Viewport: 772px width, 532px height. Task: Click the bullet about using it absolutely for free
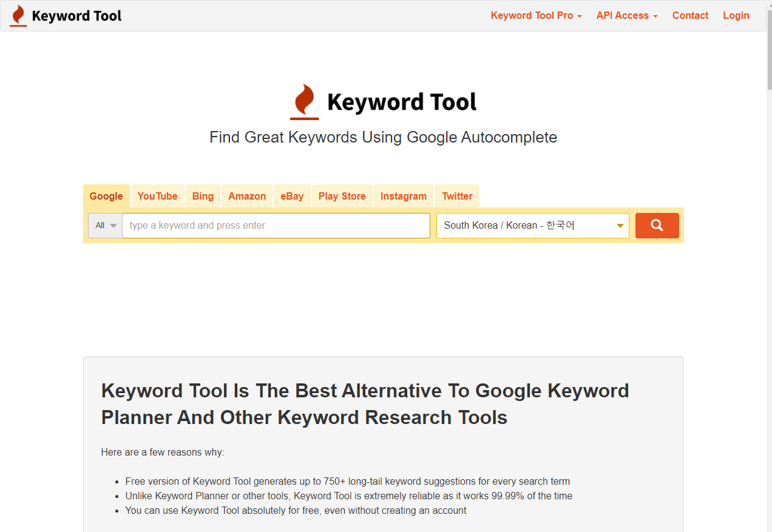click(296, 511)
